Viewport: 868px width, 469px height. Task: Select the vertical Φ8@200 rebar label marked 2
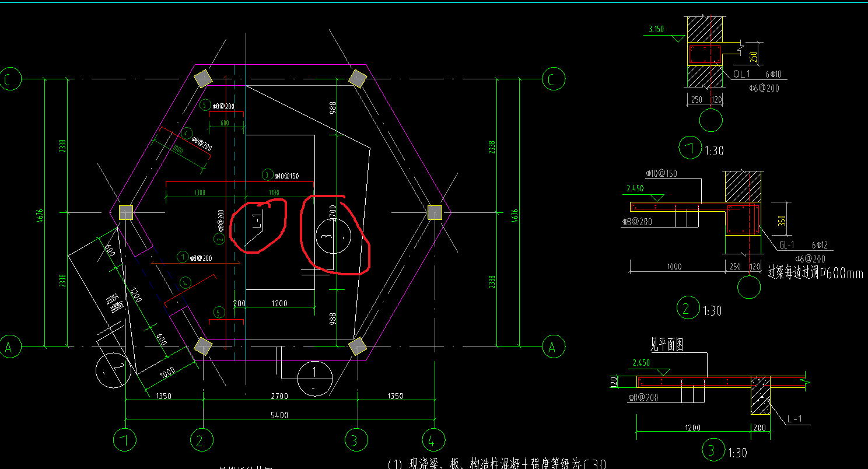point(220,222)
